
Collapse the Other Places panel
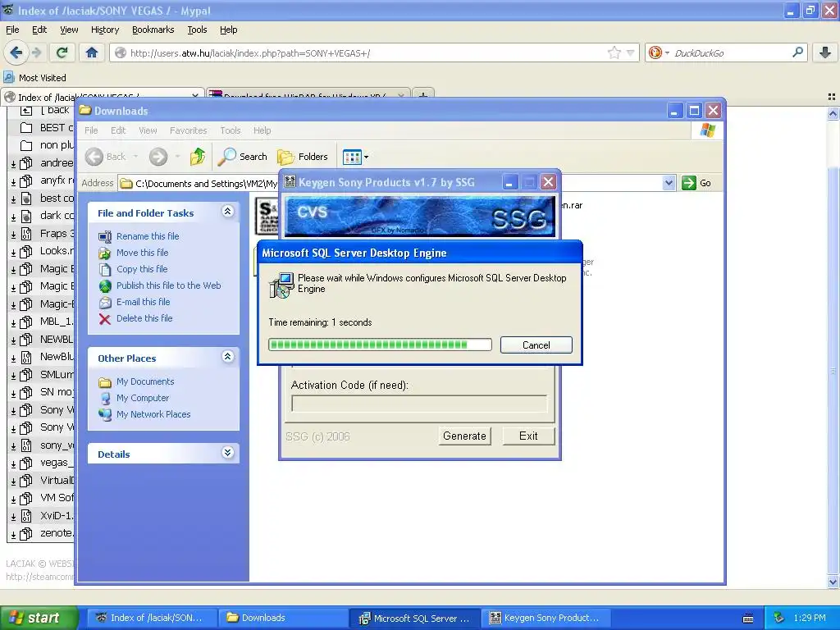[228, 357]
